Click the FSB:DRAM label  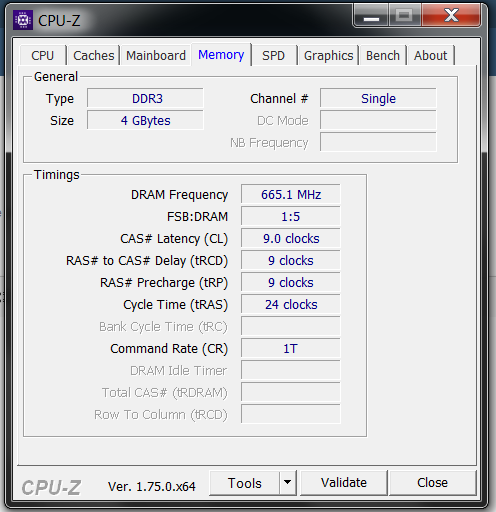pos(197,217)
